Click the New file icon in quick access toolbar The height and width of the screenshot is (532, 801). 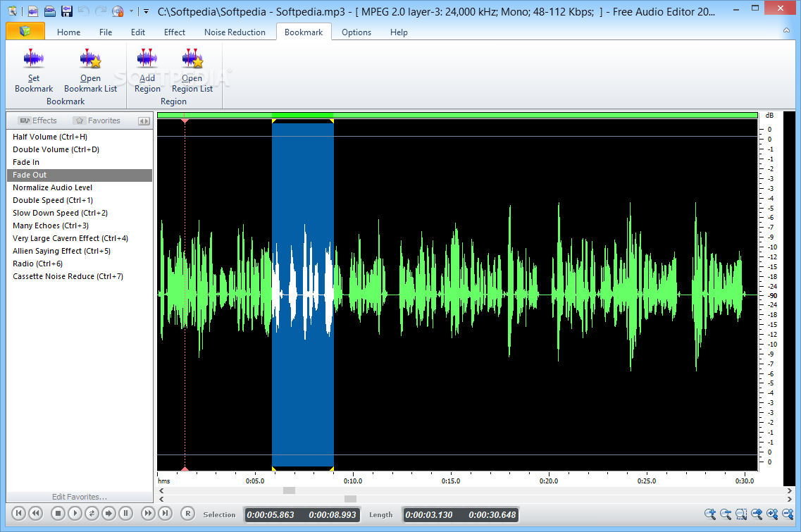tap(32, 11)
